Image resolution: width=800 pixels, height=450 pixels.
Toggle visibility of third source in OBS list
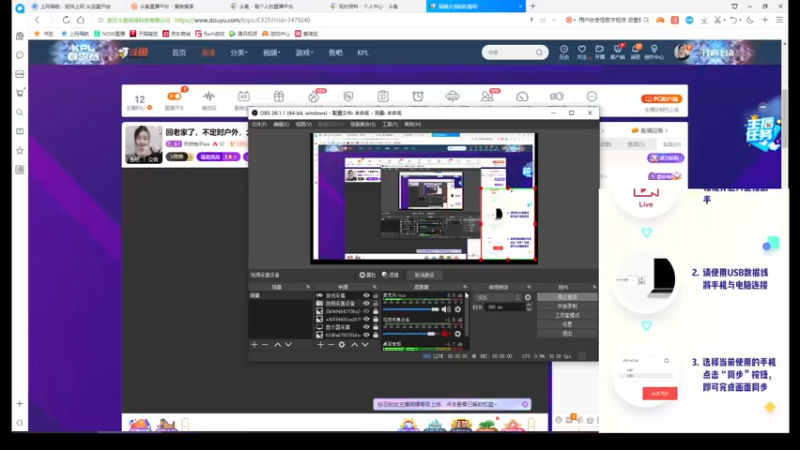pos(366,311)
